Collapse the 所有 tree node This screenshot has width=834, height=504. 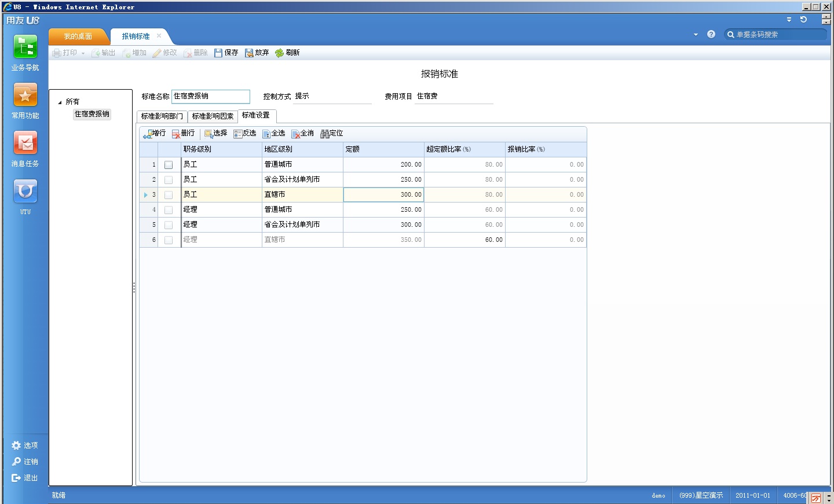pos(60,102)
